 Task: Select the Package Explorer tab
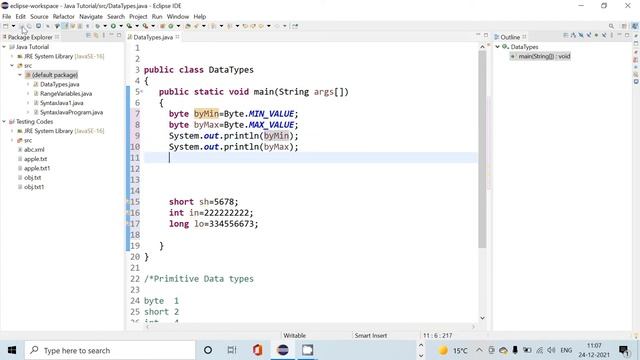coord(30,37)
